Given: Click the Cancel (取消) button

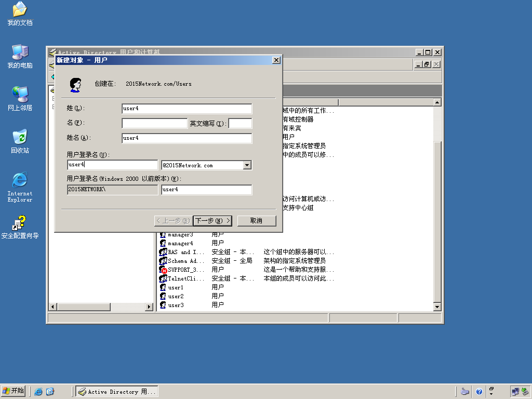Looking at the screenshot, I should [x=257, y=221].
